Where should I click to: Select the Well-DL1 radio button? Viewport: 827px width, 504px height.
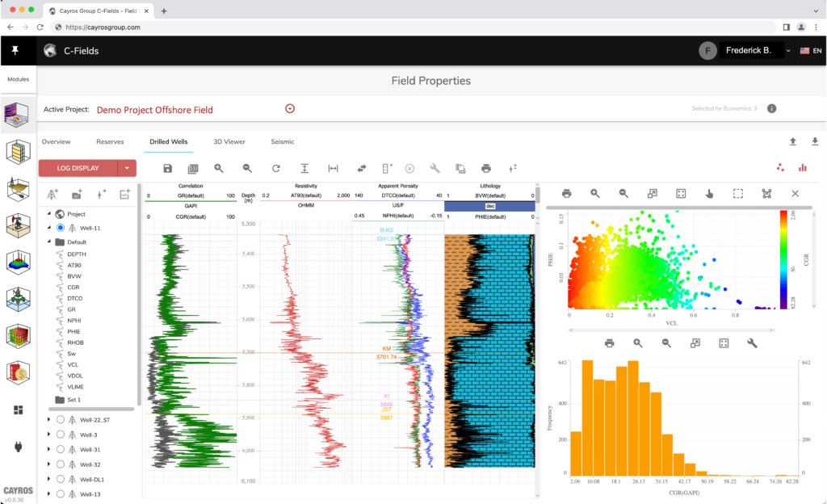[61, 479]
